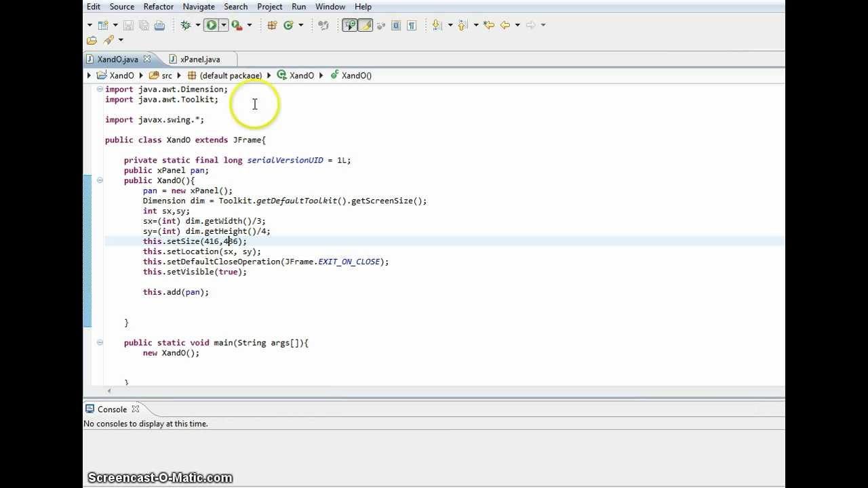Close the Console view tab
Image resolution: width=868 pixels, height=488 pixels.
136,409
